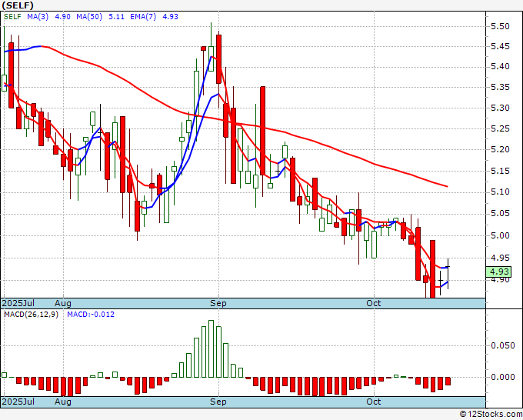Click Oct on the price chart timeline
523x420 pixels.
[x=374, y=303]
